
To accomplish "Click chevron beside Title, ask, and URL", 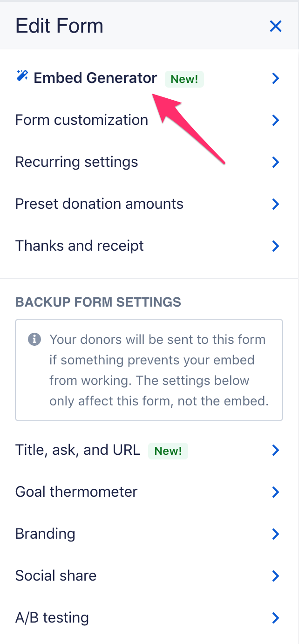I will 276,450.
